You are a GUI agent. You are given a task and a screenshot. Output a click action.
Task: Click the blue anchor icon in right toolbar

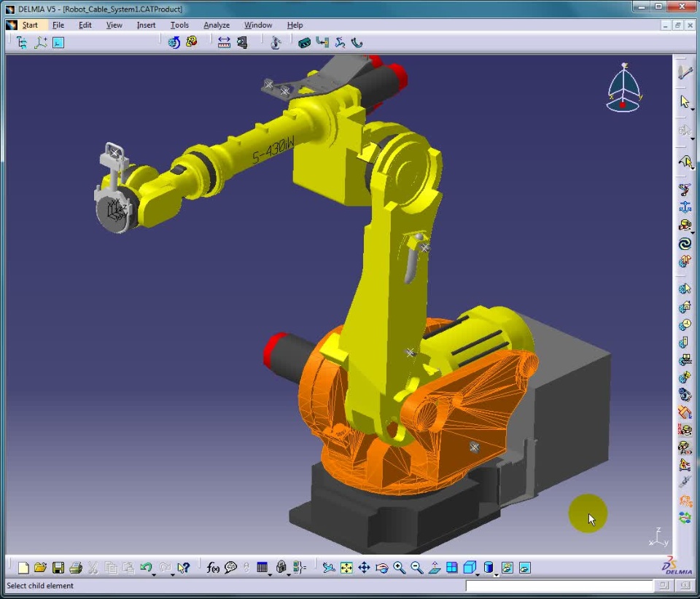point(685,207)
